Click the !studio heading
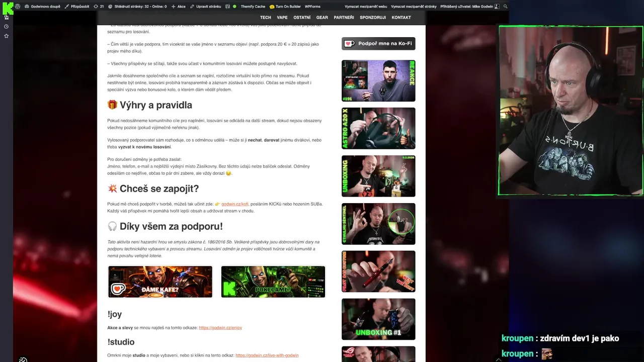The width and height of the screenshot is (644, 362). [x=121, y=342]
